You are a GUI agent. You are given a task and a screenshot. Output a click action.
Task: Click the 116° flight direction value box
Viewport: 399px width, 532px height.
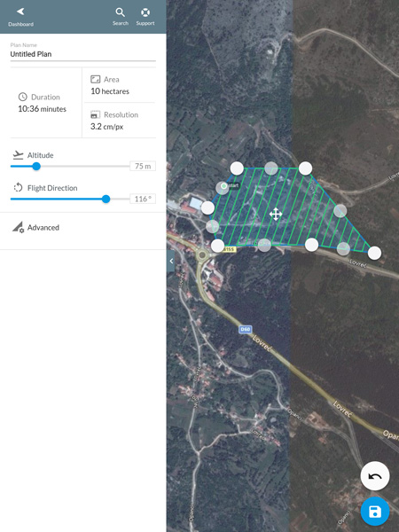(x=143, y=199)
